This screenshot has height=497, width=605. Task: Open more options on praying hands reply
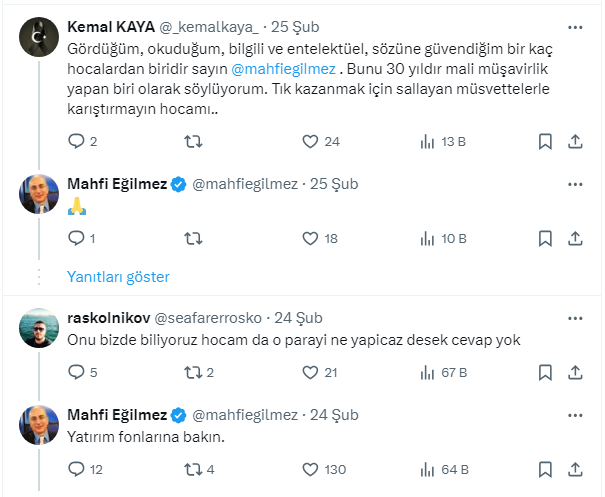575,184
